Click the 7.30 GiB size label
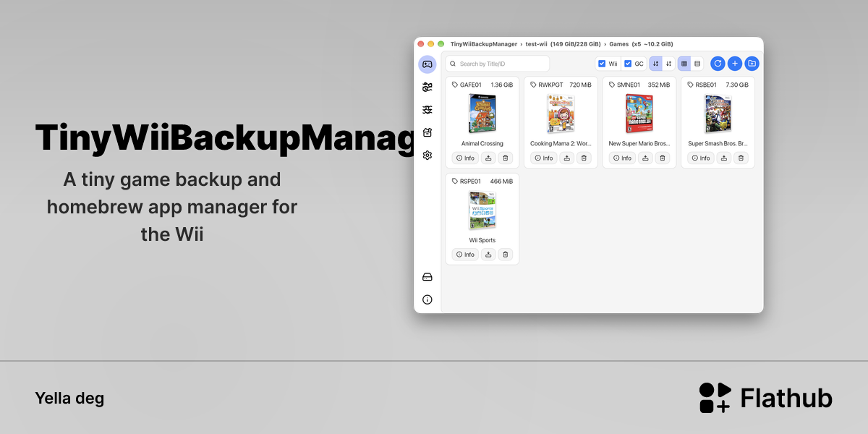This screenshot has width=868, height=434. coord(737,85)
